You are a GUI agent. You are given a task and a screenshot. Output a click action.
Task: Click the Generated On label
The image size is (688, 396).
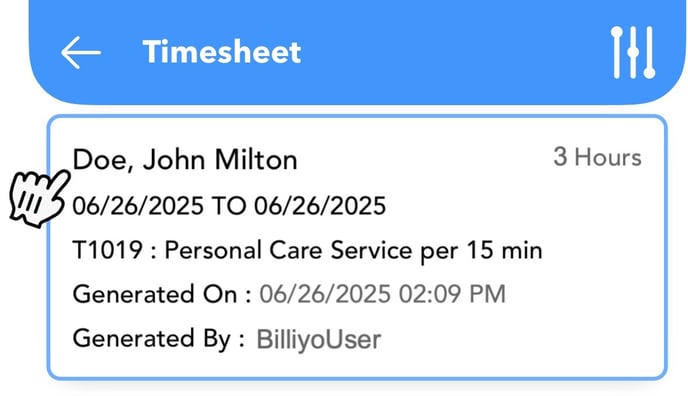point(162,294)
